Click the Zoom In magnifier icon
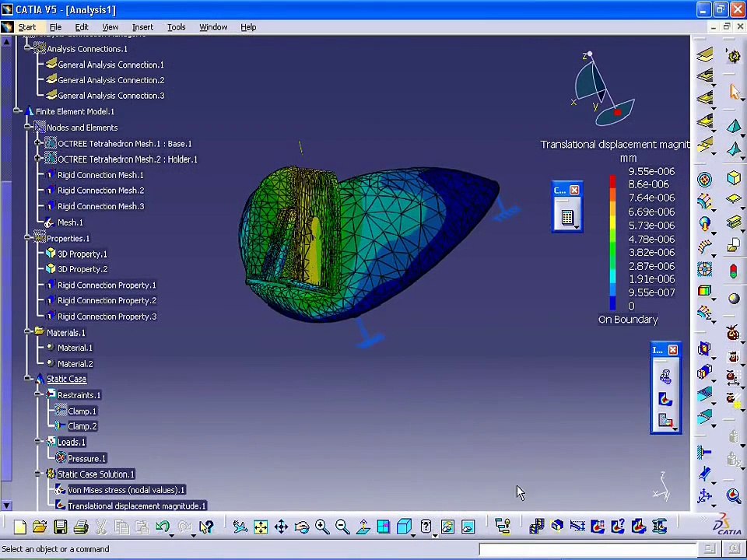The height and width of the screenshot is (560, 747). 321,527
